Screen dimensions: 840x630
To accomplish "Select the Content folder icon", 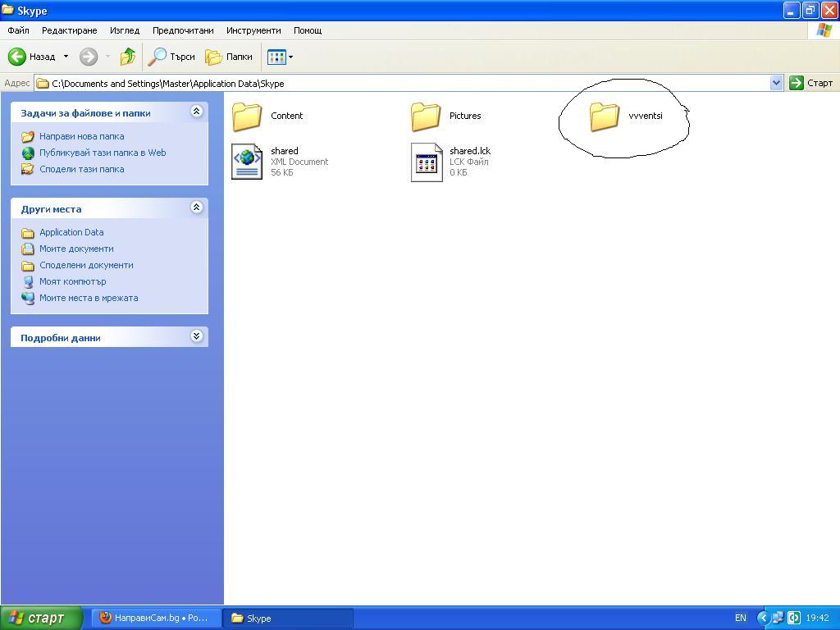I will 247,116.
